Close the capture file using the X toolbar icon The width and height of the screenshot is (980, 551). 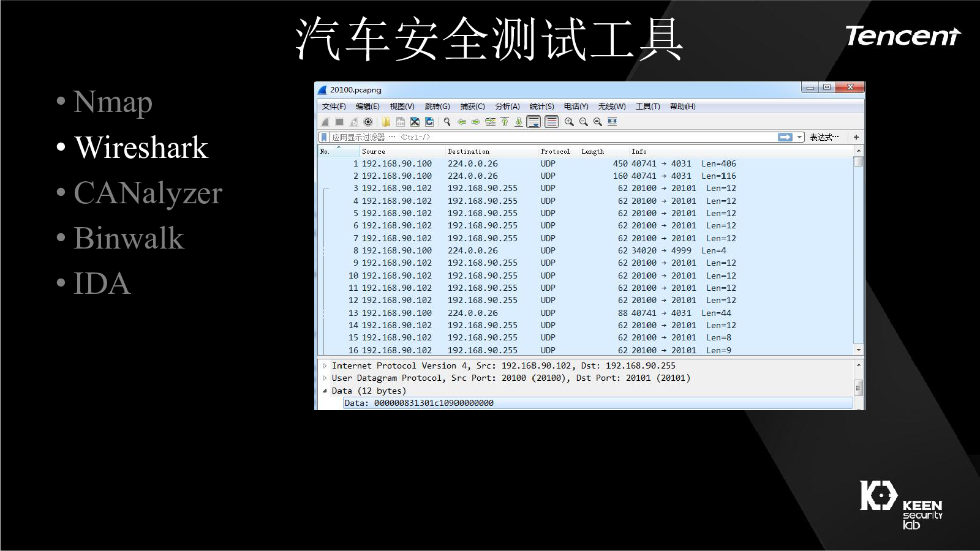[x=415, y=122]
